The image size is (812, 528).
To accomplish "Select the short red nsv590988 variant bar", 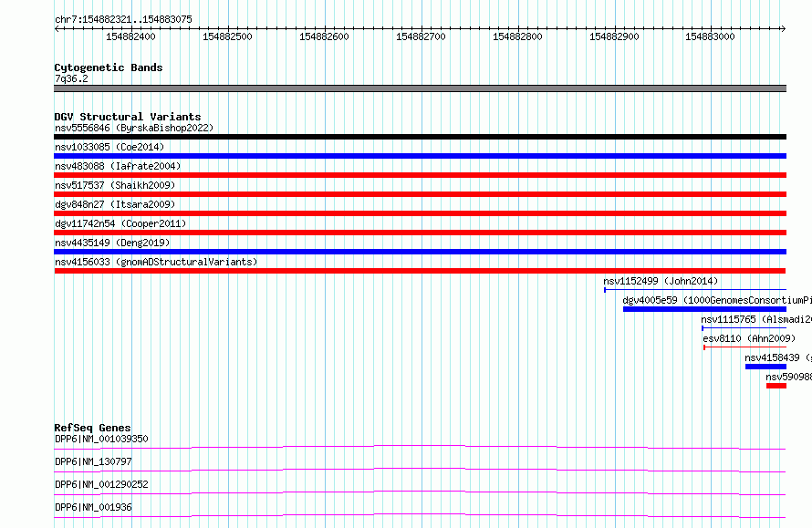I will point(776,386).
